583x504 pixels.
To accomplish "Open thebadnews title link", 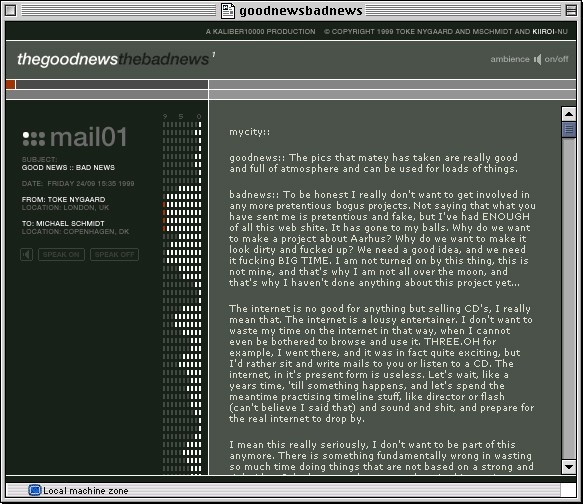I will tap(164, 59).
